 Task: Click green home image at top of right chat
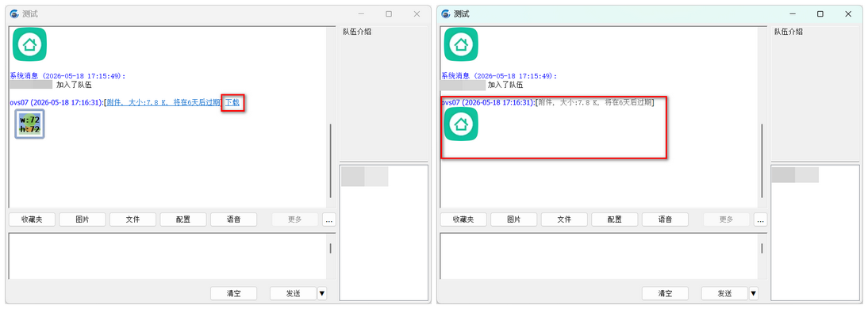[x=461, y=44]
